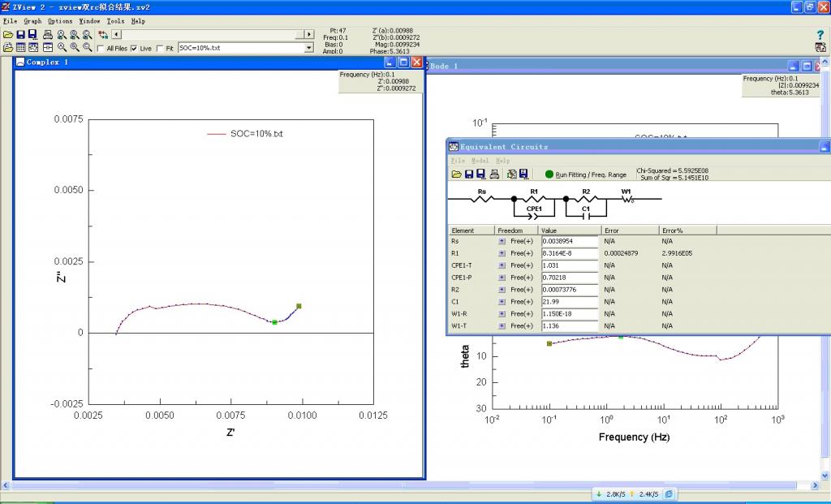Click Run Fitting / Freq. Range
The width and height of the screenshot is (831, 504).
591,174
